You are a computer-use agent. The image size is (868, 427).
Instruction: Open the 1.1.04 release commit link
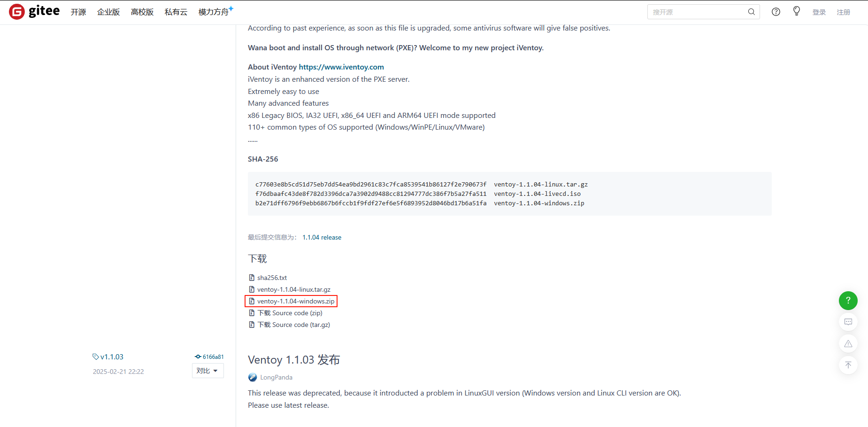tap(322, 238)
